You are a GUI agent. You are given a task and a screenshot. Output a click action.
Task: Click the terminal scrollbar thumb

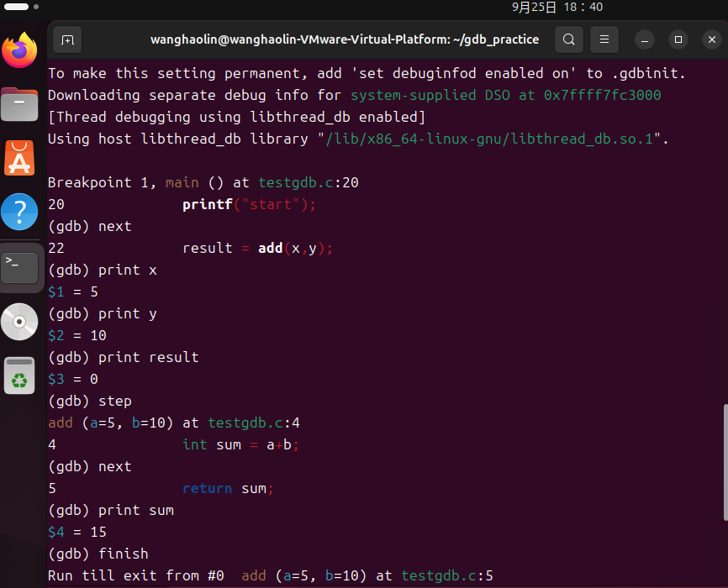[x=725, y=462]
